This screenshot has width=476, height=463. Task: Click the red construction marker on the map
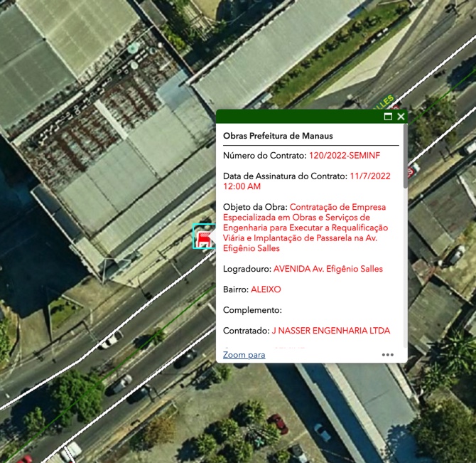coord(203,238)
